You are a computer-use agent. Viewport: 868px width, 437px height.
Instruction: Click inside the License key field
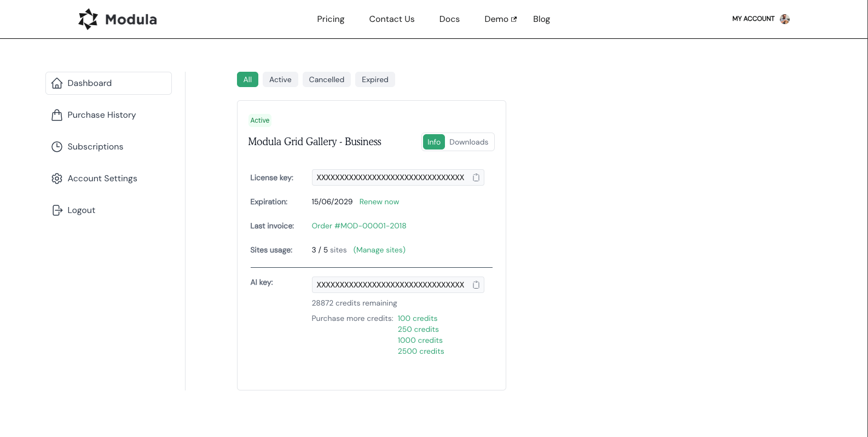tap(390, 177)
